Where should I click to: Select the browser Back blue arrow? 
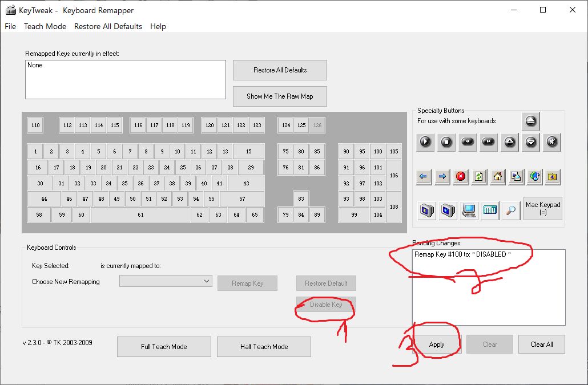coord(424,176)
